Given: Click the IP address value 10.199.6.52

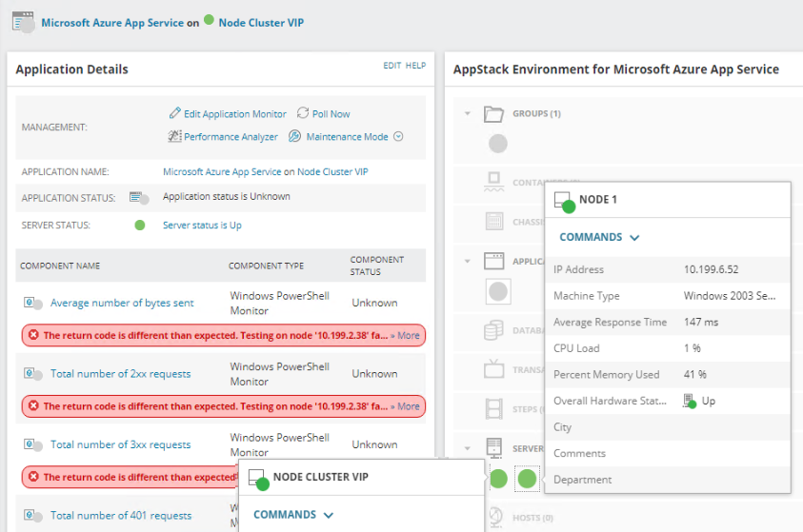Looking at the screenshot, I should coord(712,269).
